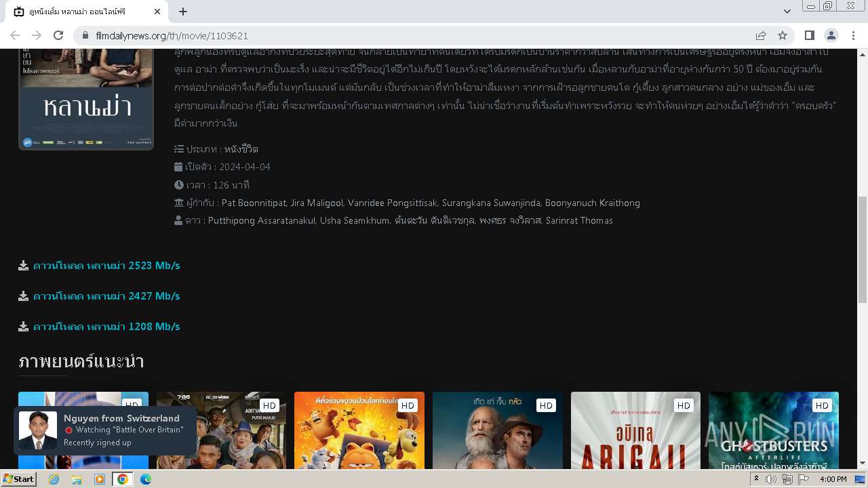Click the Nguyen from Switzerland notification
Image resolution: width=868 pixels, height=488 pixels.
click(105, 430)
